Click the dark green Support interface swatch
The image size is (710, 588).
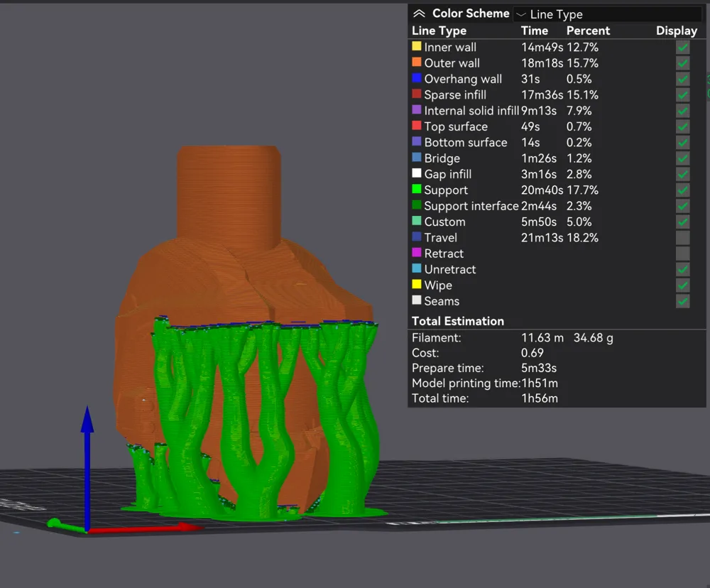tap(417, 206)
